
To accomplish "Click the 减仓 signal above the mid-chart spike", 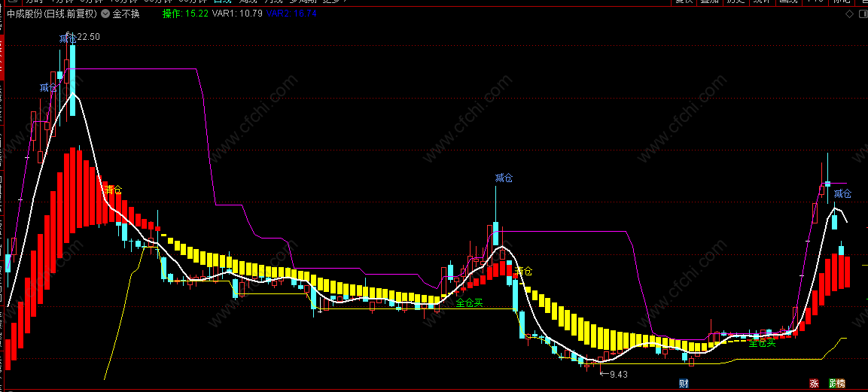I will (504, 178).
